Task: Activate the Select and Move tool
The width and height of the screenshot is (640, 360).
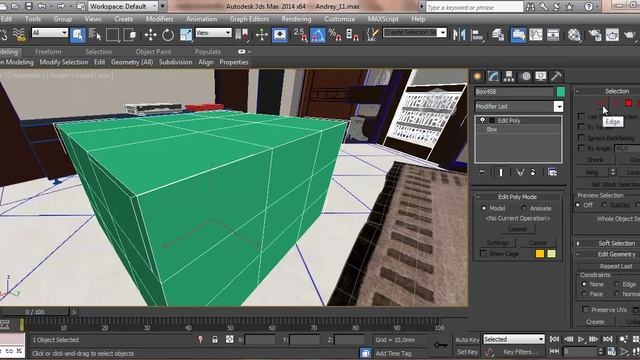Action: tap(150, 35)
